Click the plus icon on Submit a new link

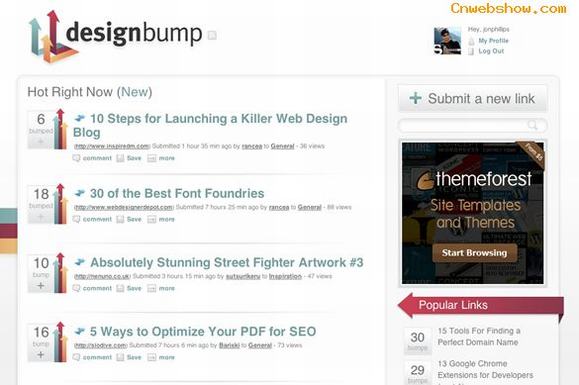415,98
